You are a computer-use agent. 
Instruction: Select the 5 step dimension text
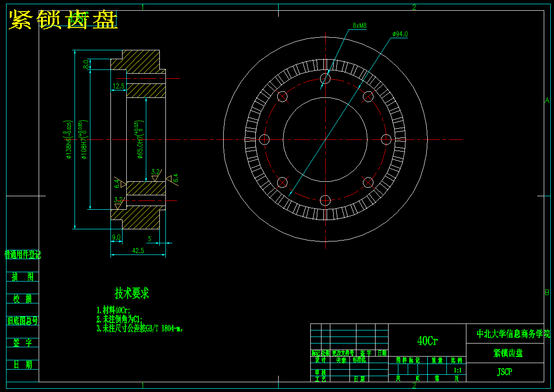[x=150, y=239]
